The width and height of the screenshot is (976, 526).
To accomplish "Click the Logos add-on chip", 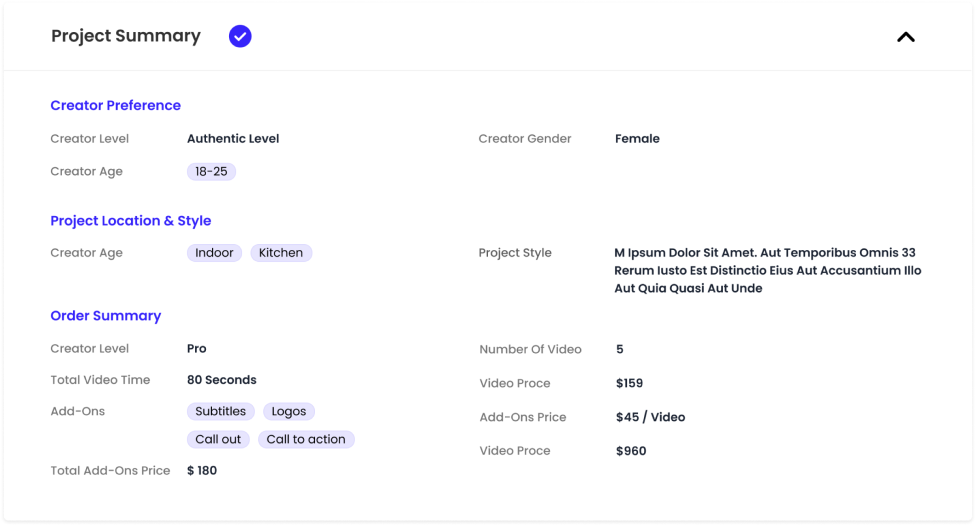I will pyautogui.click(x=289, y=411).
